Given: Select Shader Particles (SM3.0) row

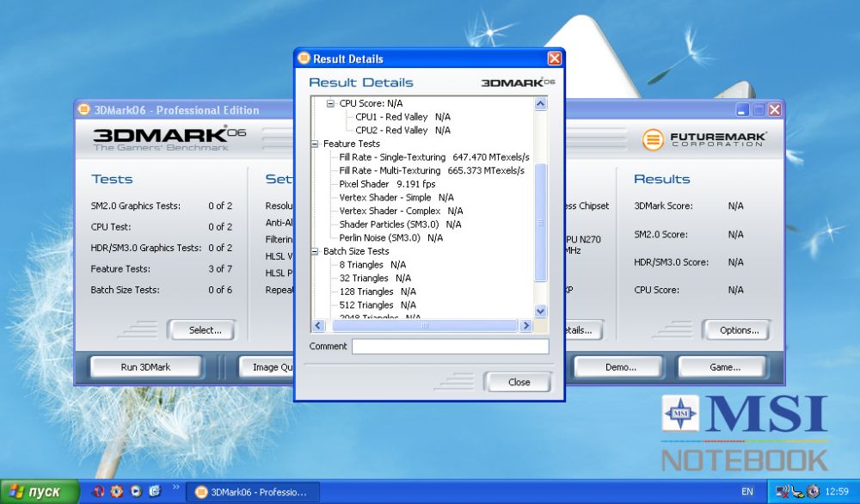Looking at the screenshot, I should pos(401,224).
